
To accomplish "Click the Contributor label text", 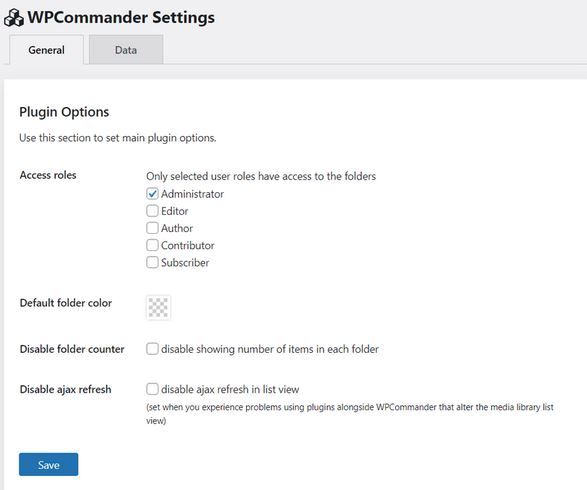I will click(188, 246).
